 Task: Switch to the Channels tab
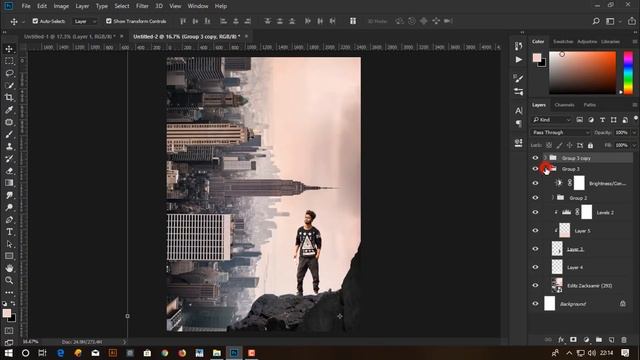click(564, 105)
